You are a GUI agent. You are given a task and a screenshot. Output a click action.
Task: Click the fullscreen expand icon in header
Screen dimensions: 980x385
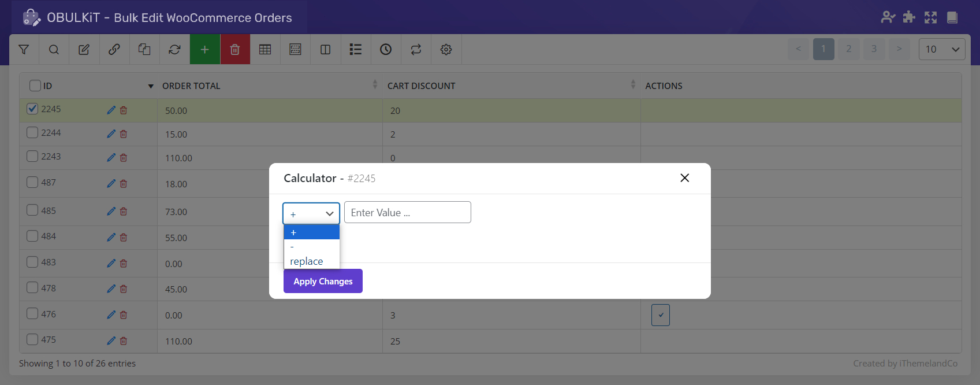coord(930,17)
